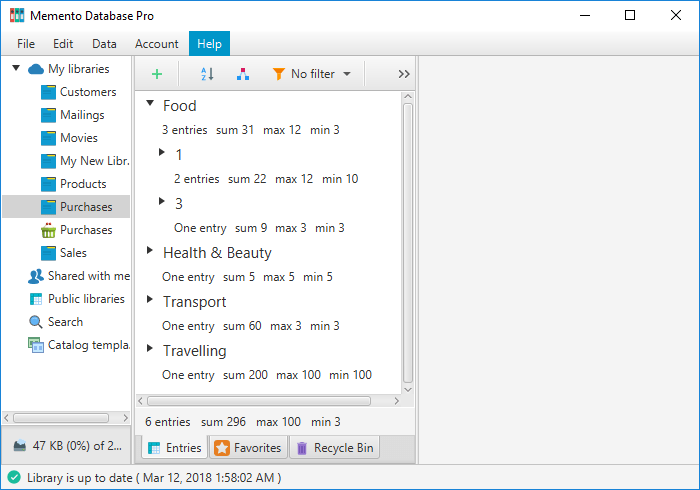The height and width of the screenshot is (490, 700).
Task: Click the green plus add entry icon
Action: pos(157,74)
